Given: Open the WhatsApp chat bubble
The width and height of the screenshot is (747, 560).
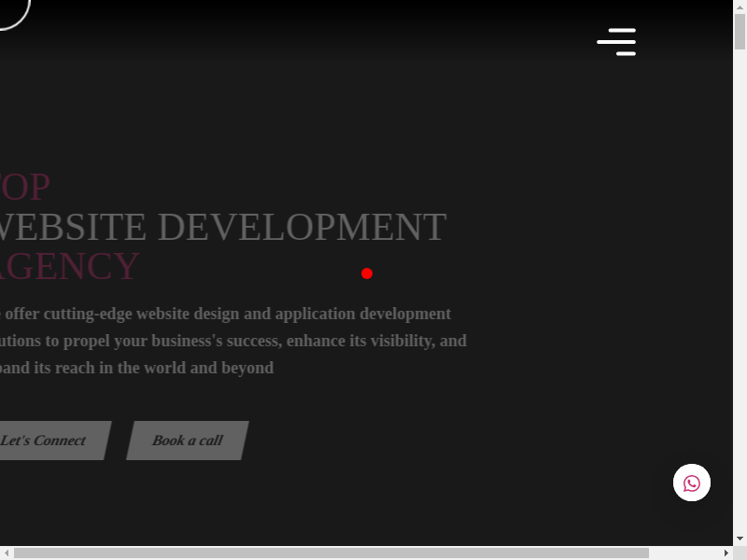Looking at the screenshot, I should click(x=692, y=483).
